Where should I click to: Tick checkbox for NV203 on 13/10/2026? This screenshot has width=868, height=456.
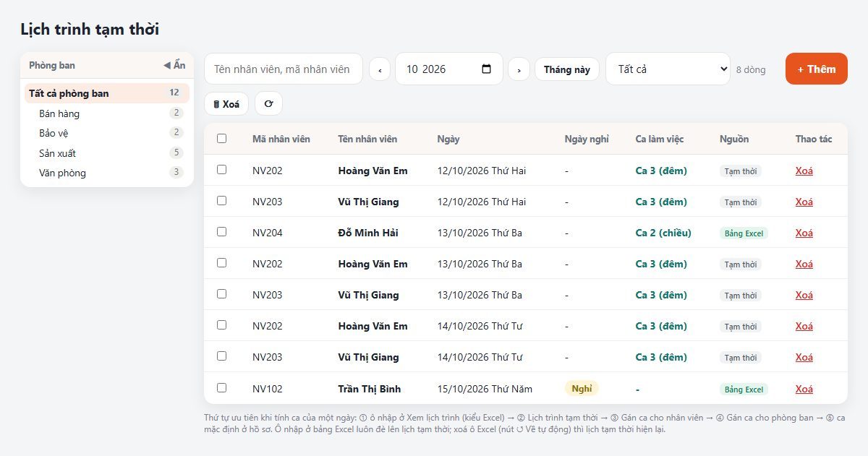[x=221, y=294]
